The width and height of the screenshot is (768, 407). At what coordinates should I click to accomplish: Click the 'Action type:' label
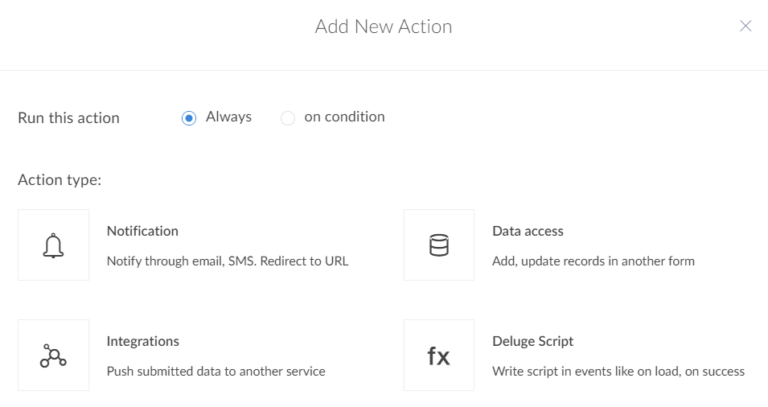point(60,180)
